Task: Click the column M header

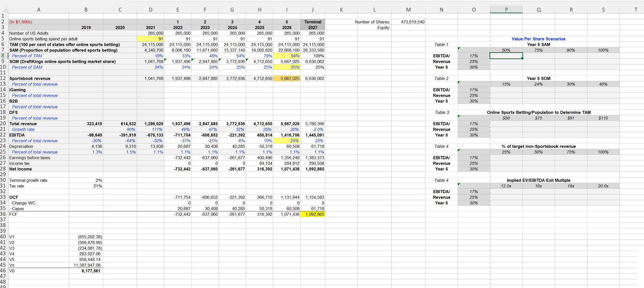Action: click(408, 10)
